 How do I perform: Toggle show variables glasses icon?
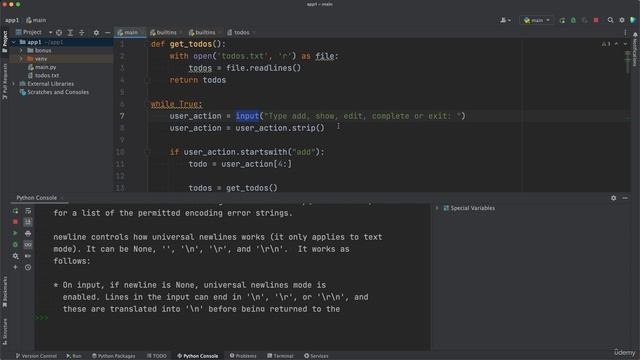28,244
